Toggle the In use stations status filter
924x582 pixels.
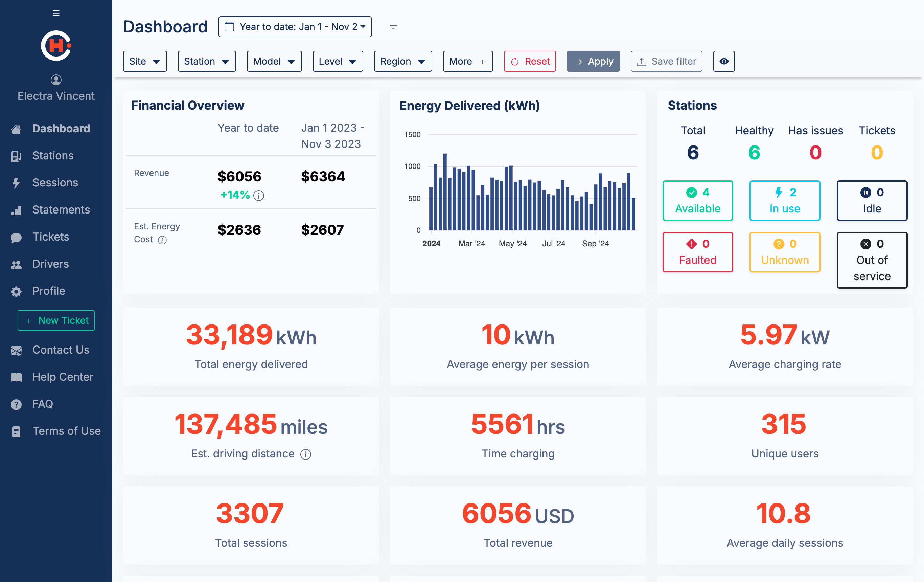(784, 200)
